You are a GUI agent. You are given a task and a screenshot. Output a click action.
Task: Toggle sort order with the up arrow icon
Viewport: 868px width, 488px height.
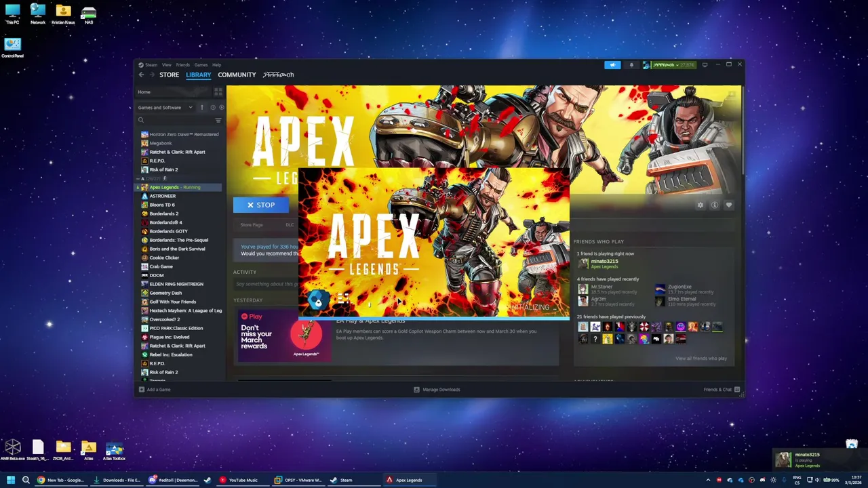pyautogui.click(x=201, y=107)
